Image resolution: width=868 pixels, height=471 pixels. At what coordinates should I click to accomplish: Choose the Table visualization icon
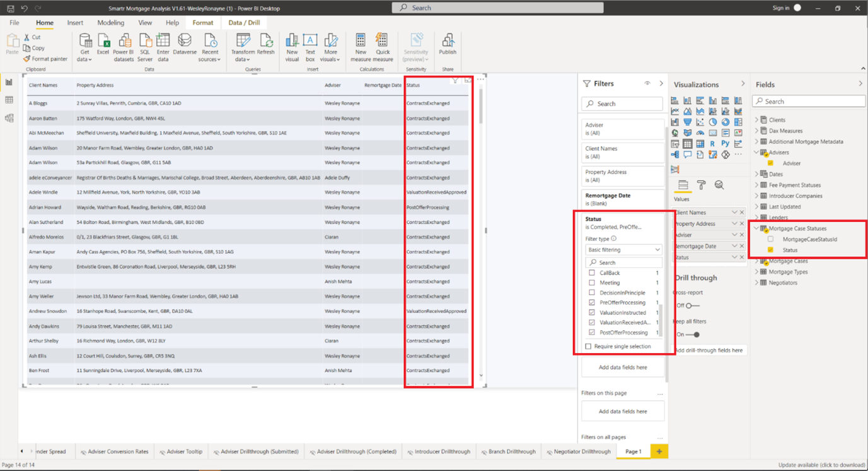tap(688, 144)
